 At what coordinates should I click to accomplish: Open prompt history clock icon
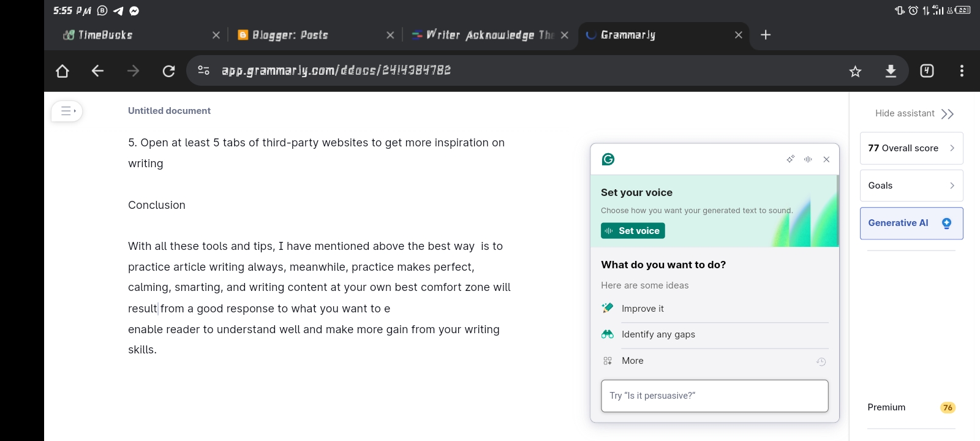coord(821,361)
